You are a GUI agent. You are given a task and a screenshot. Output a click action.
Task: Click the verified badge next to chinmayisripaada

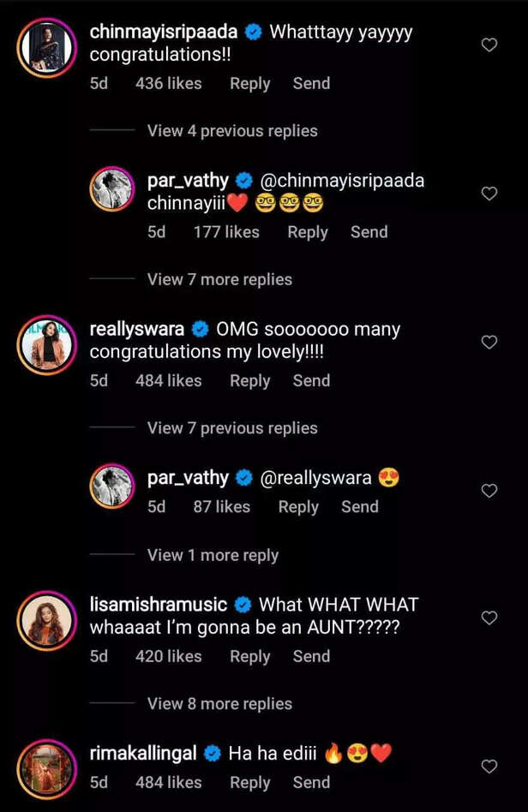pyautogui.click(x=252, y=33)
